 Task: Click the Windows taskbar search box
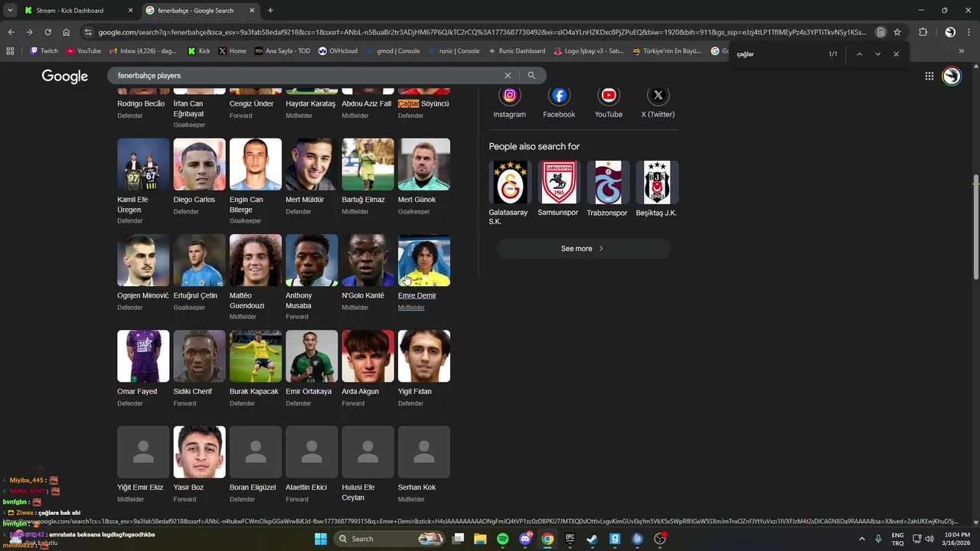(390, 539)
